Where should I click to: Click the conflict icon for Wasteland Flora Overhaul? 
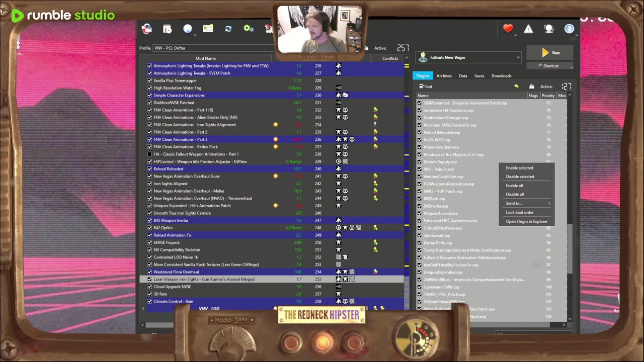pyautogui.click(x=375, y=272)
